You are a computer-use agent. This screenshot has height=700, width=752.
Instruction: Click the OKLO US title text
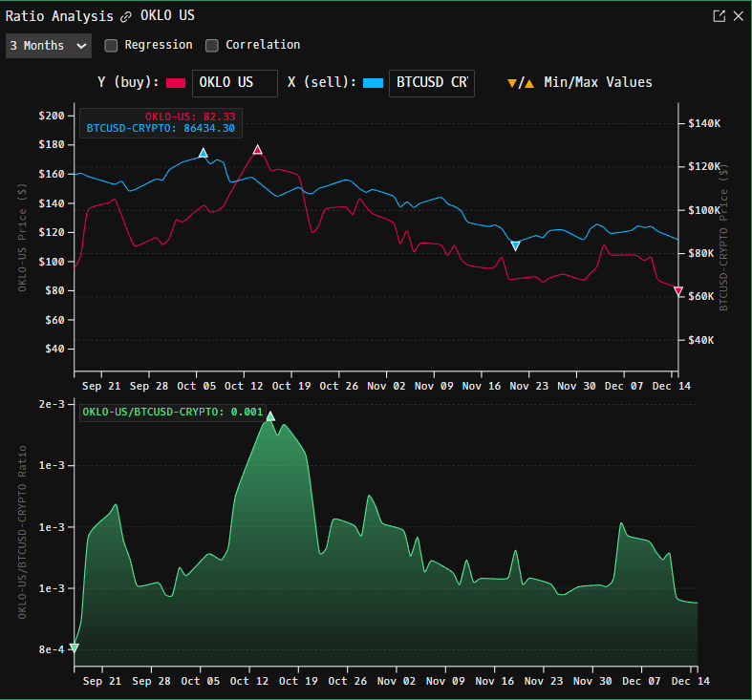(x=167, y=16)
